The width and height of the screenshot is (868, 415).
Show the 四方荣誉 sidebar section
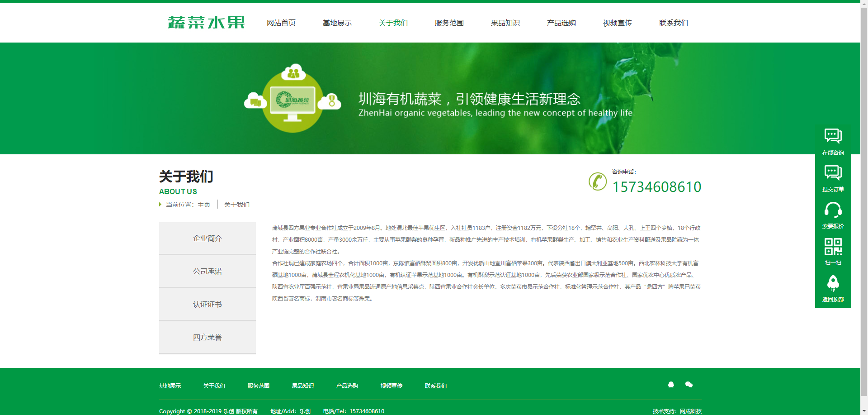pyautogui.click(x=208, y=338)
